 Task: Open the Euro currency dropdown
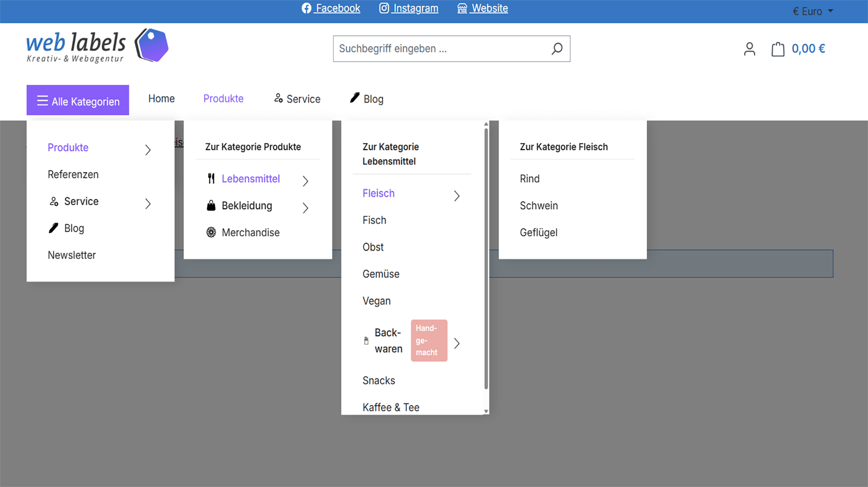click(813, 11)
